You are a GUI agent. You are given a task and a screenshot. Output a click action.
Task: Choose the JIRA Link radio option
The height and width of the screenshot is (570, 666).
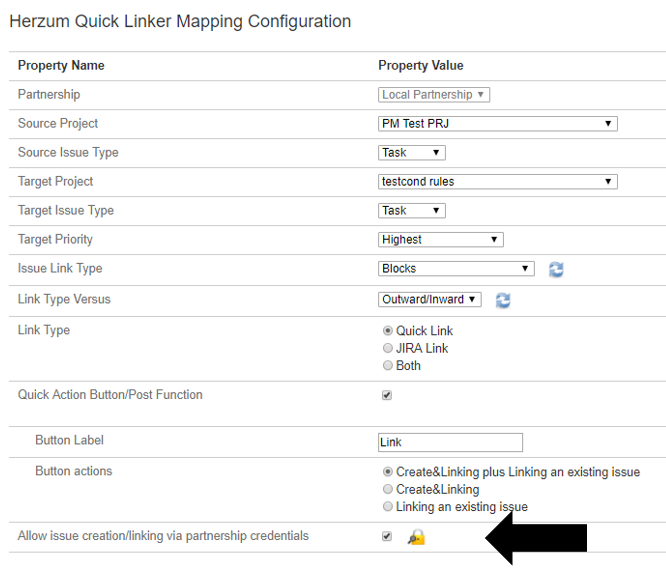(388, 348)
